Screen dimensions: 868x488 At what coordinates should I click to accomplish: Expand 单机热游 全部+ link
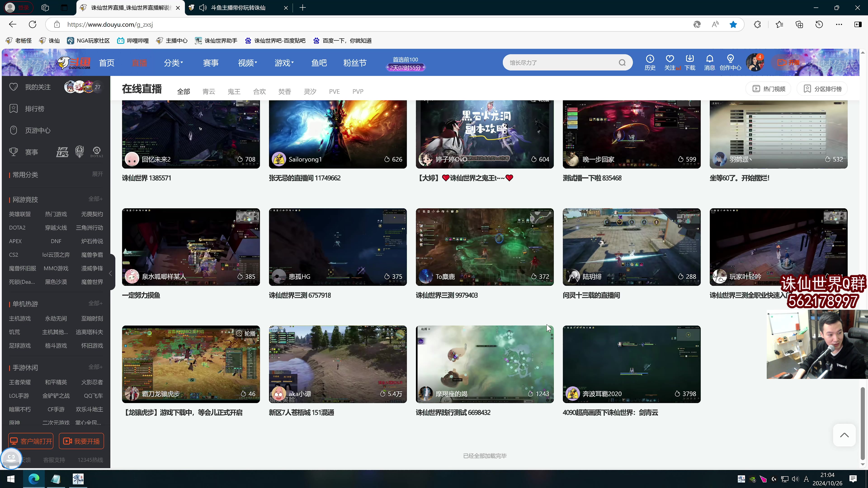tap(95, 303)
